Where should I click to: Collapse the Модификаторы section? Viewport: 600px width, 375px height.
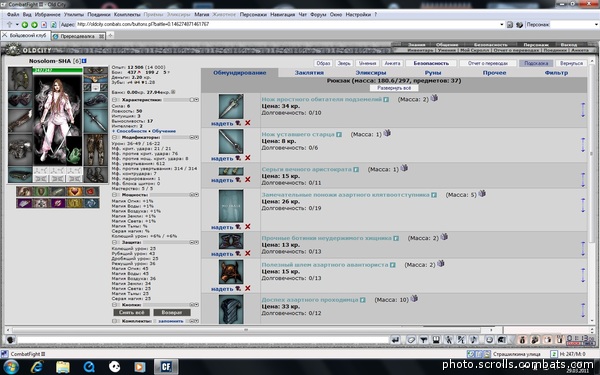(x=115, y=137)
